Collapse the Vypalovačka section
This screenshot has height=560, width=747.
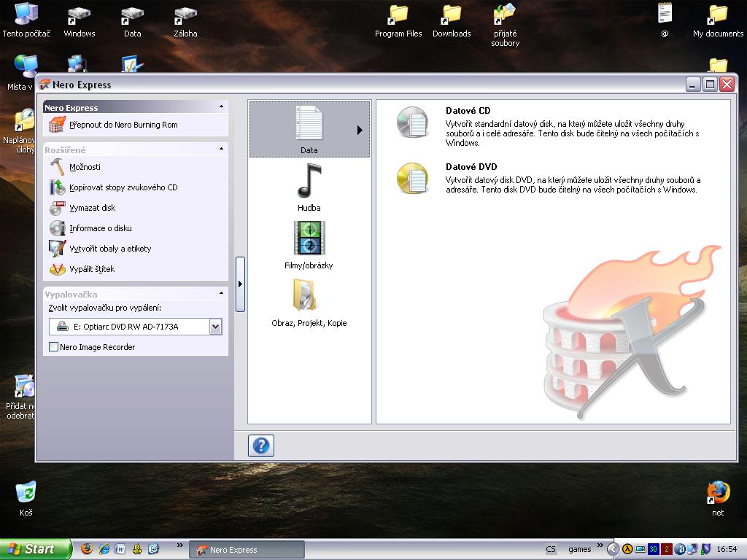tap(221, 293)
